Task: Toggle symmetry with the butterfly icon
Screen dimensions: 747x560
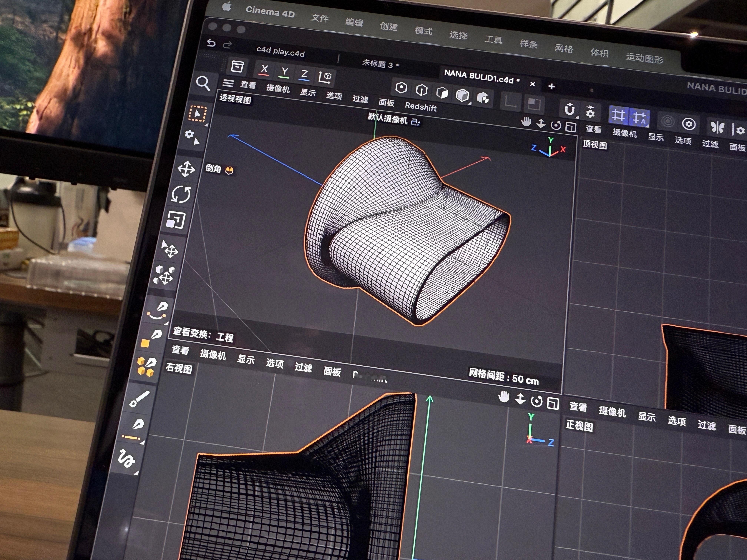Action: pos(717,128)
